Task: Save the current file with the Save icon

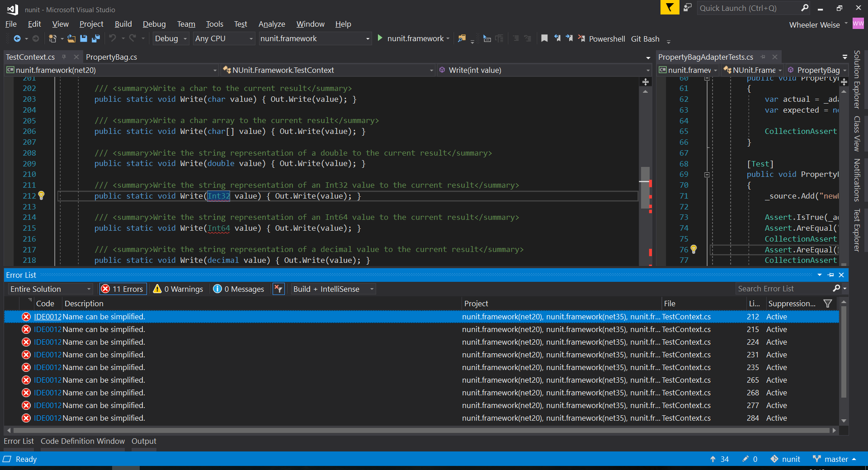Action: (x=84, y=39)
